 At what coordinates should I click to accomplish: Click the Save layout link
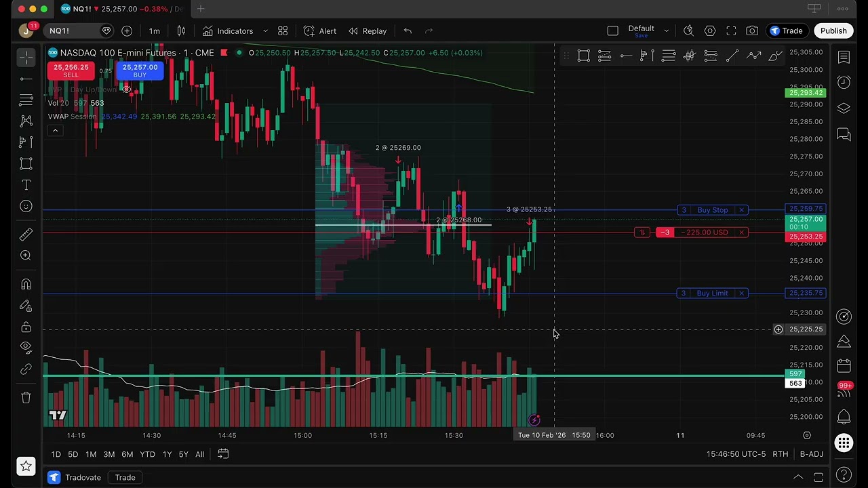click(641, 35)
